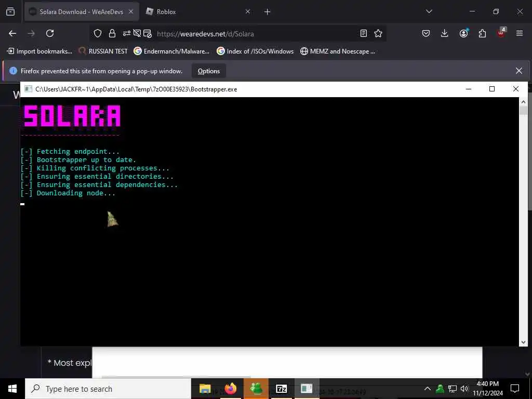This screenshot has height=399, width=532.
Task: Click the blocked autoplay icon in address bar
Action: point(137,33)
